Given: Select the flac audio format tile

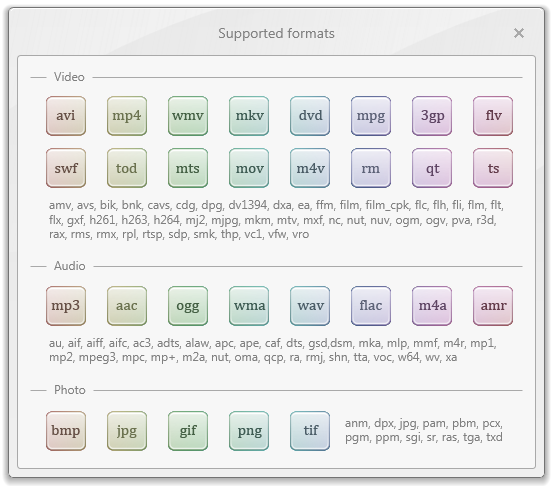Looking at the screenshot, I should 371,306.
